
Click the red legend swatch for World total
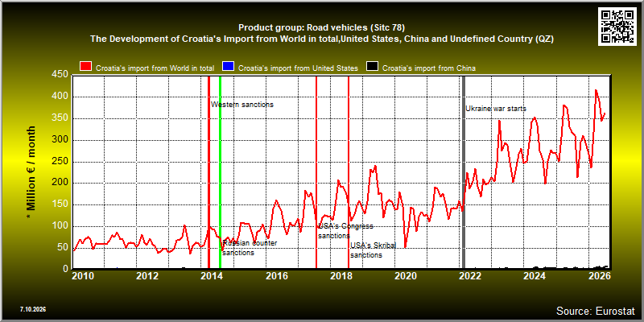(86, 67)
